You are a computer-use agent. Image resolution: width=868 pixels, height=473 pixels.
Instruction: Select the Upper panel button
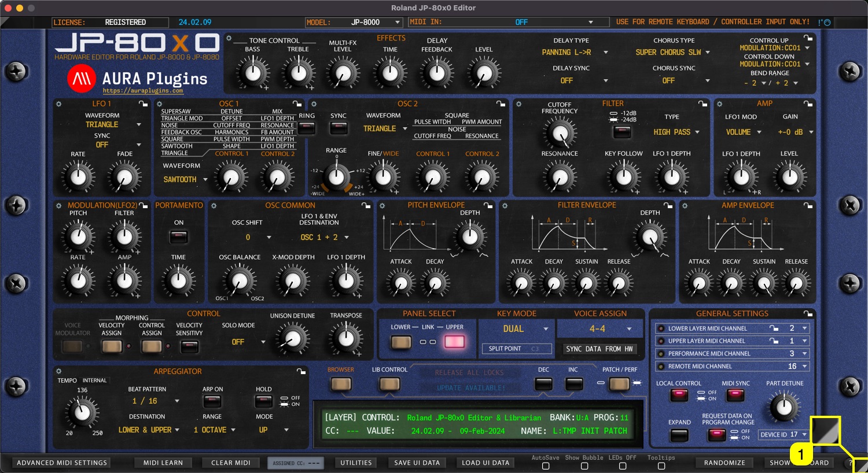[454, 342]
